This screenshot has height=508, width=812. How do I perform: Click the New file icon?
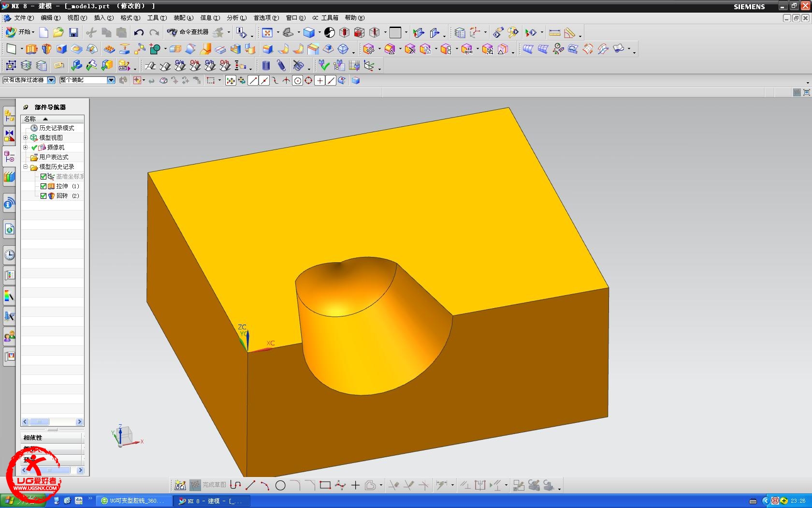coord(43,32)
